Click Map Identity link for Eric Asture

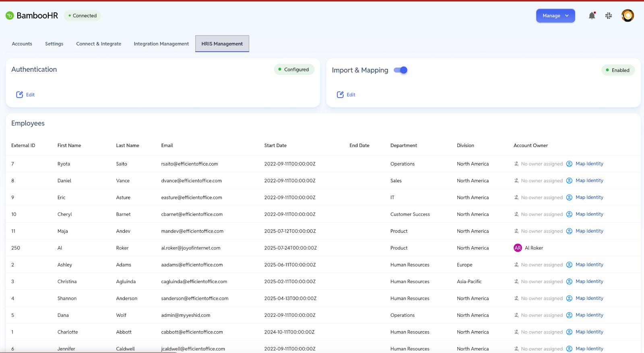click(589, 197)
